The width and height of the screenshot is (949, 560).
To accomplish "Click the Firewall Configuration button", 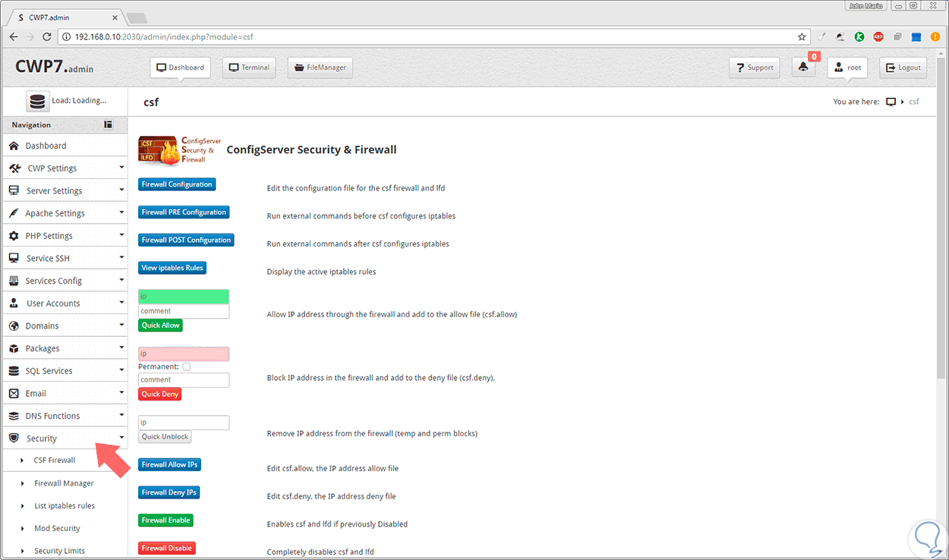I will [x=177, y=184].
